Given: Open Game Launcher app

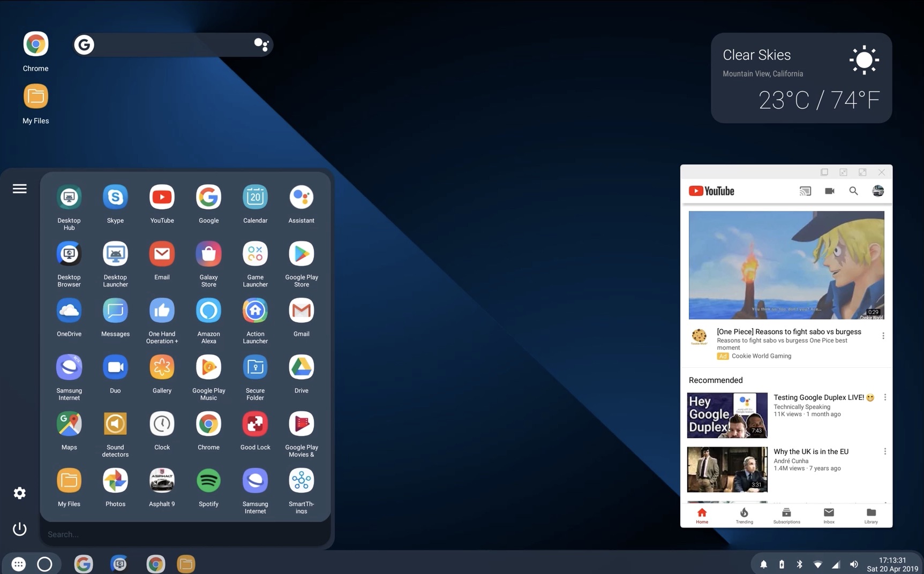Looking at the screenshot, I should pyautogui.click(x=255, y=254).
